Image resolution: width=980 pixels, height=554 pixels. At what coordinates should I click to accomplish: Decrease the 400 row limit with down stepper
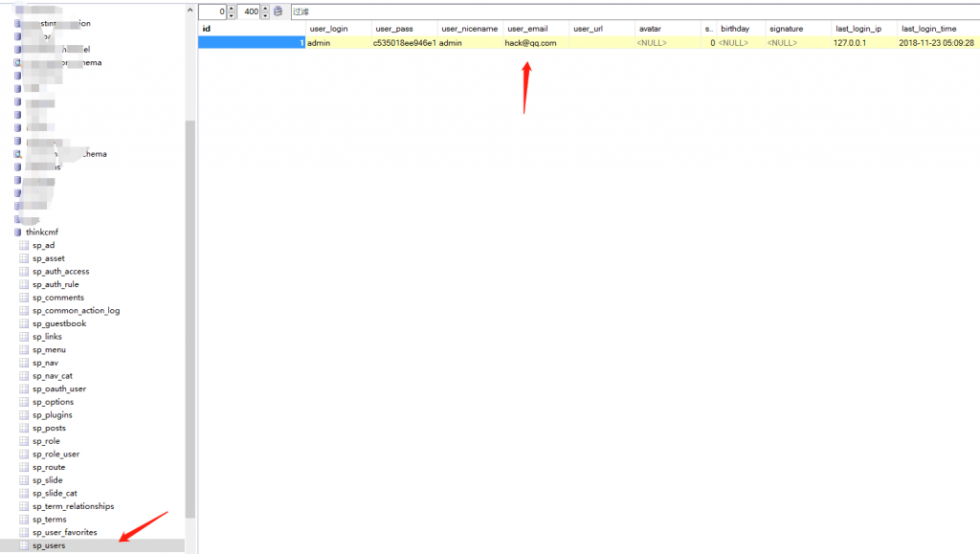tap(264, 15)
